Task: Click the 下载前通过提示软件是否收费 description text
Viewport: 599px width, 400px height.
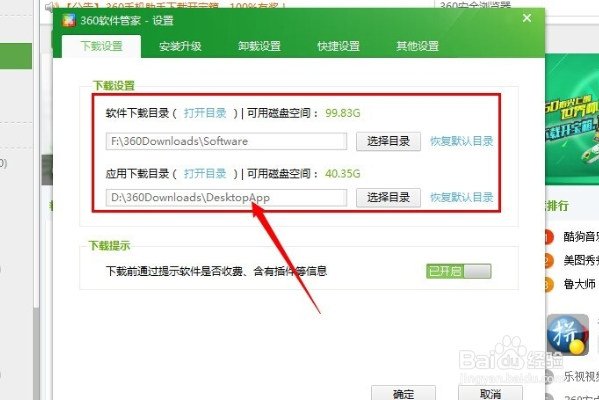Action: 216,271
